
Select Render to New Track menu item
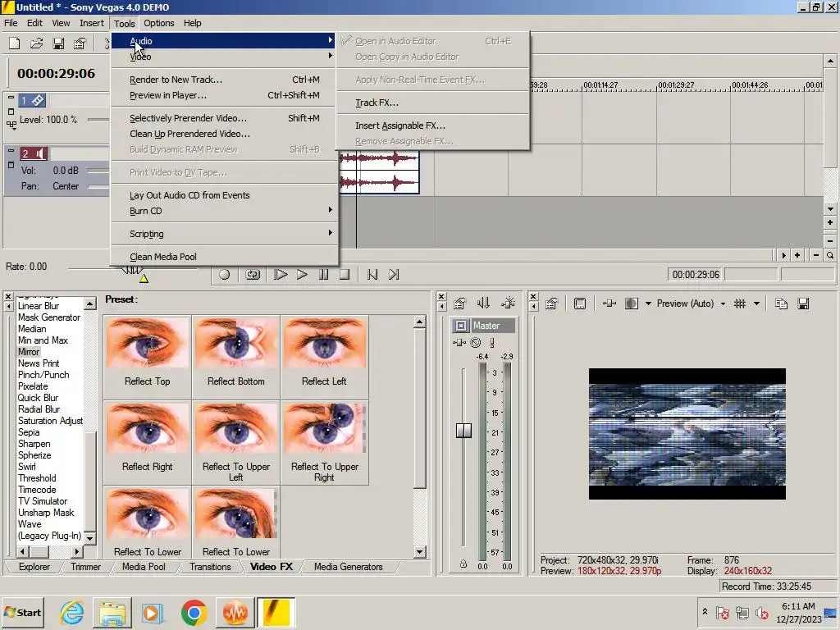click(x=225, y=80)
